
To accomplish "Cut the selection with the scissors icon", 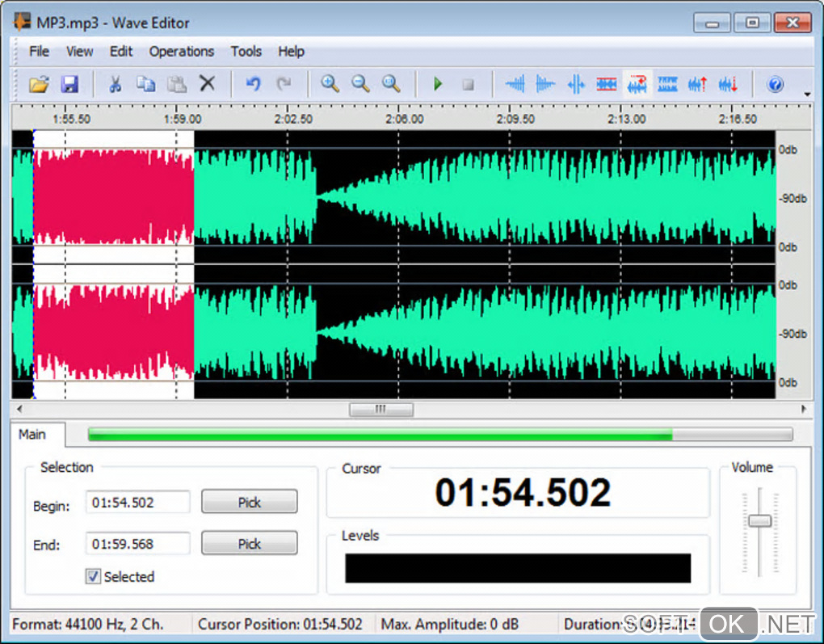I will coord(115,84).
